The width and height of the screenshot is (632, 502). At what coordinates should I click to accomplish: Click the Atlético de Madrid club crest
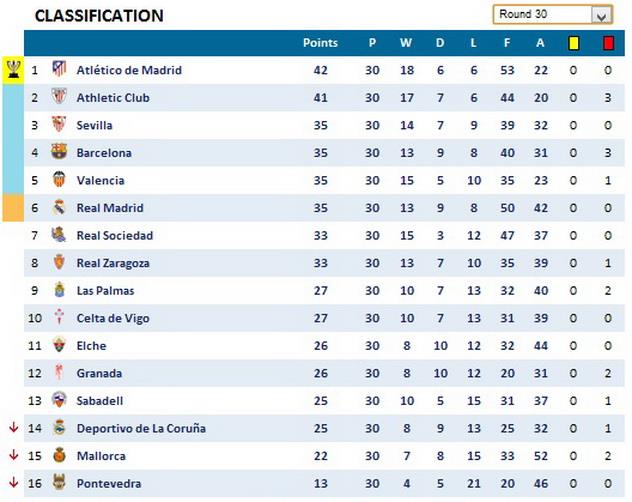(x=59, y=70)
